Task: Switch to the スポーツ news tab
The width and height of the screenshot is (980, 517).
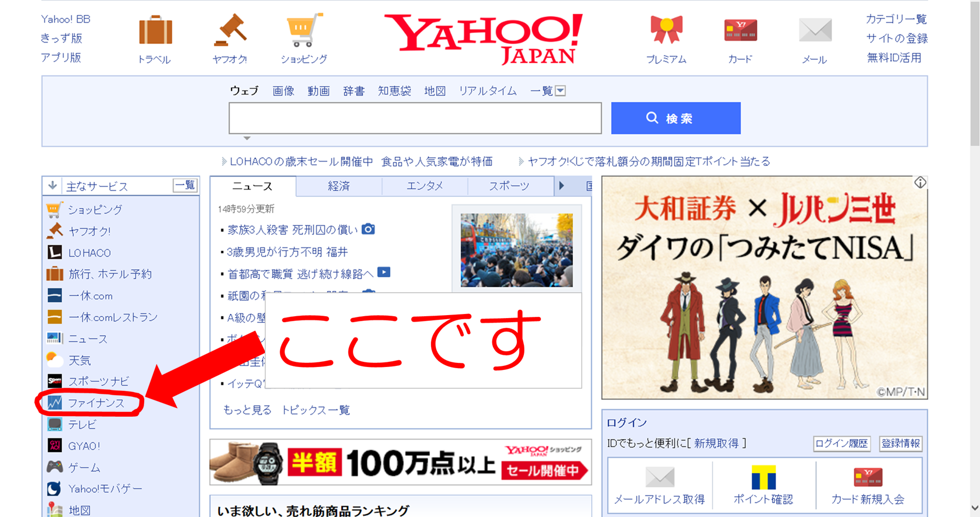Action: pyautogui.click(x=509, y=186)
